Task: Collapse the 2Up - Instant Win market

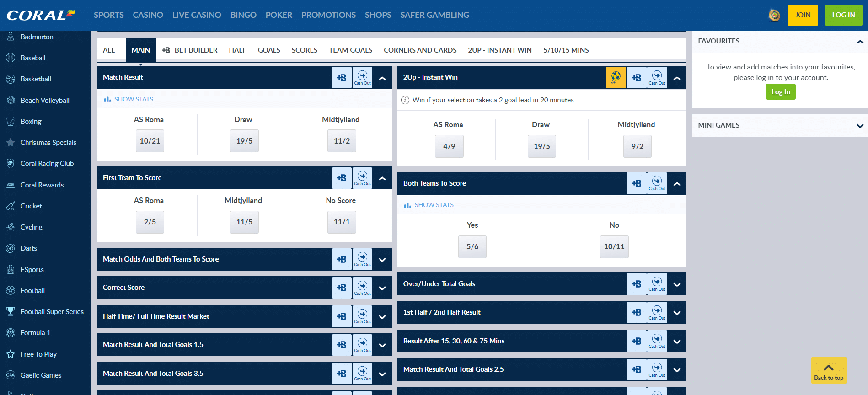Action: point(677,78)
